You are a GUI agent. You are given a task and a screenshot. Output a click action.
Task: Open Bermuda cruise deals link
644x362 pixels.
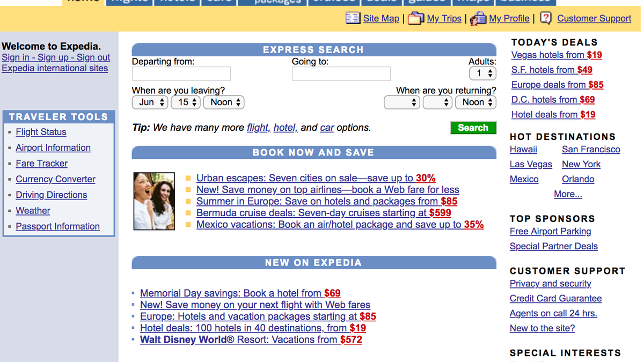pos(324,213)
